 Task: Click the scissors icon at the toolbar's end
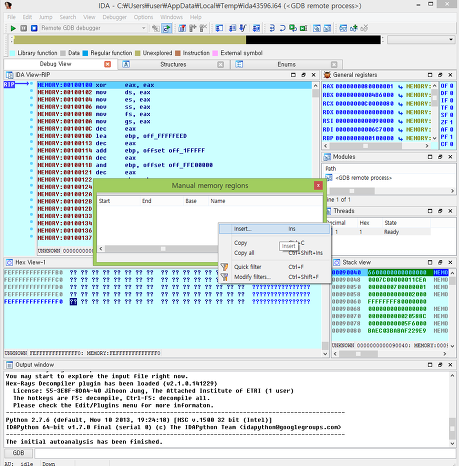tap(364, 28)
